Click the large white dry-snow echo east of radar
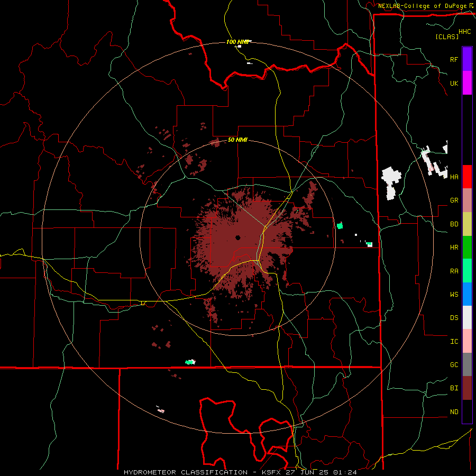The width and height of the screenshot is (476, 476). coord(391,183)
